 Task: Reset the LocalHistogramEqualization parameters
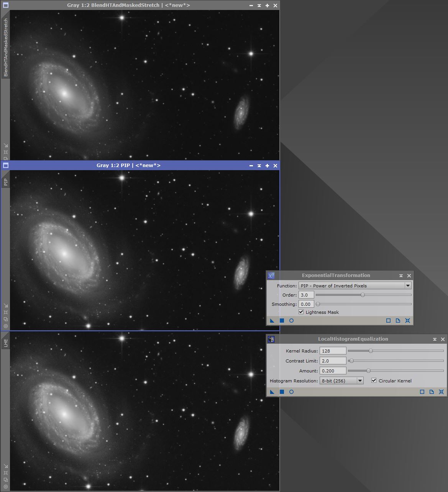coord(441,392)
